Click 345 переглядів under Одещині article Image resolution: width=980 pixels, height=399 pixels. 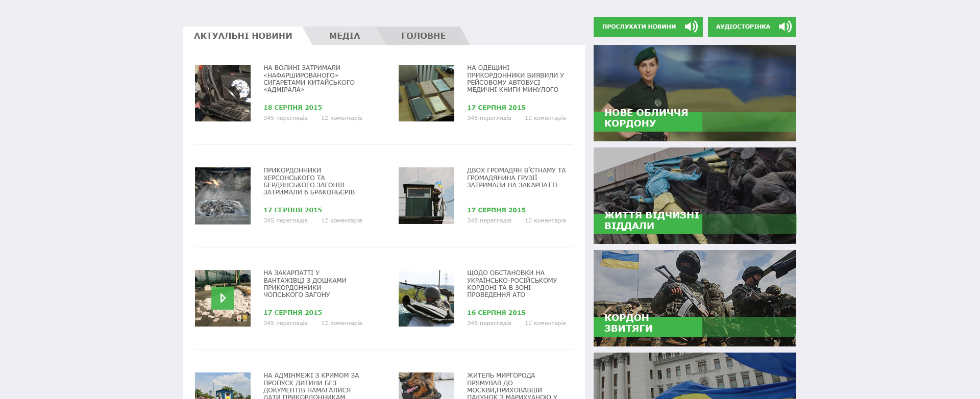[x=489, y=118]
